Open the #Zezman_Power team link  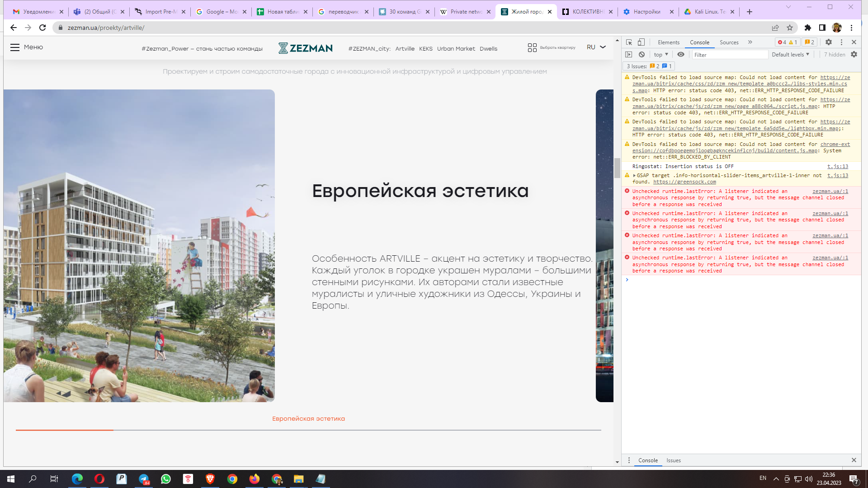pos(202,49)
